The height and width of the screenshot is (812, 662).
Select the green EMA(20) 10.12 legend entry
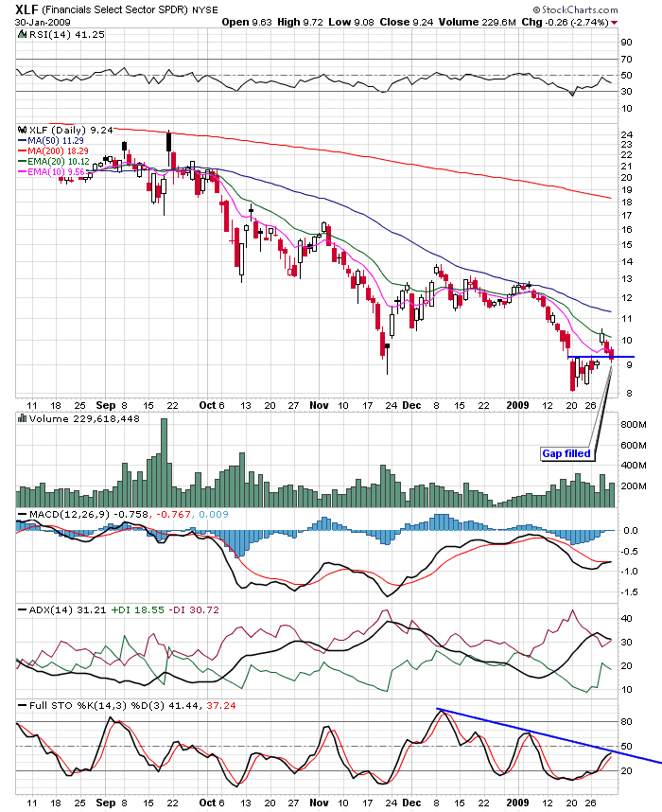pyautogui.click(x=54, y=162)
